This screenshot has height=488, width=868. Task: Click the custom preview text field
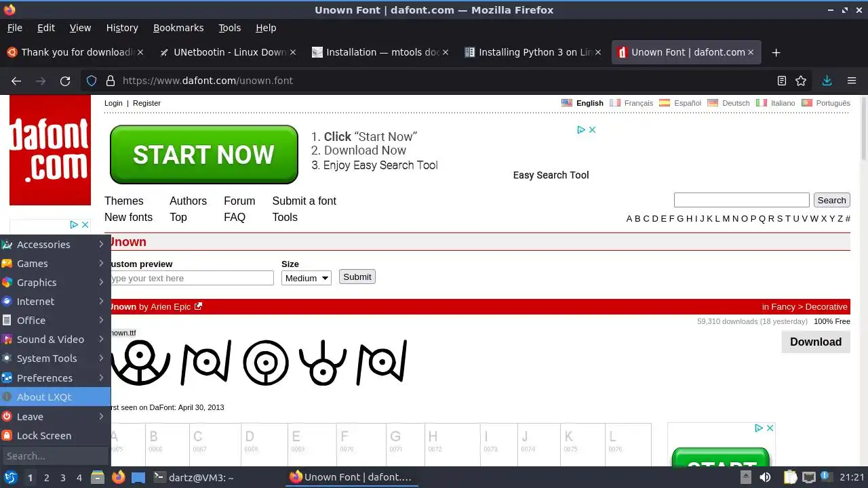pos(193,278)
